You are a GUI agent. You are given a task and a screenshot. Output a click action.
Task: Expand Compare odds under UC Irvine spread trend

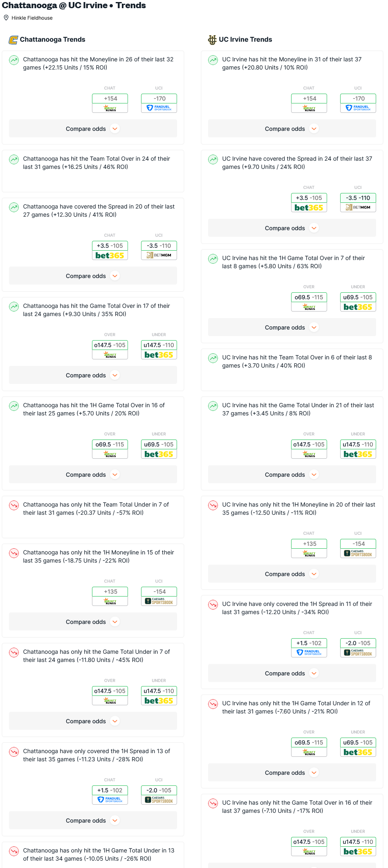tap(292, 228)
